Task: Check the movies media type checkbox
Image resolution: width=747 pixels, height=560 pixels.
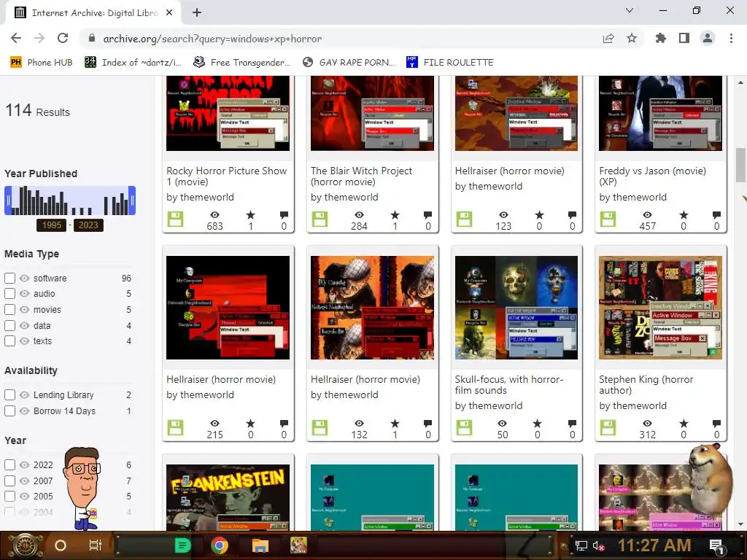Action: pyautogui.click(x=9, y=309)
